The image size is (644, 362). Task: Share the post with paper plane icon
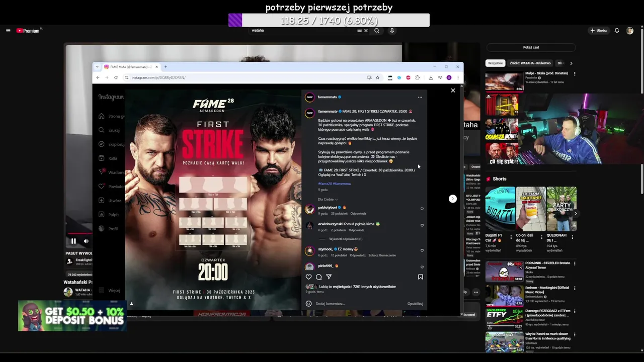click(x=329, y=277)
